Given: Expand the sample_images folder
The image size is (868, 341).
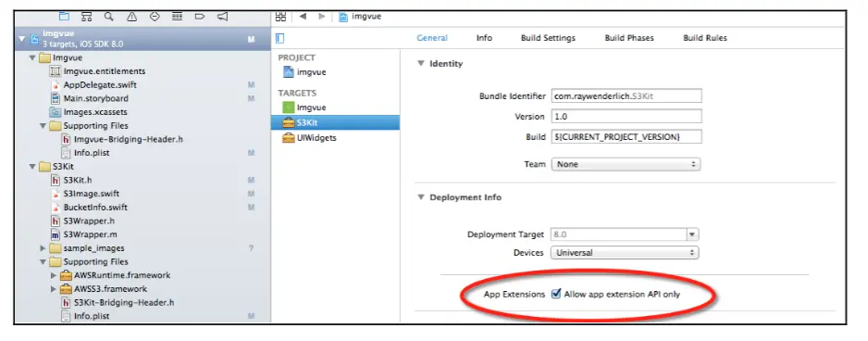Looking at the screenshot, I should pyautogui.click(x=43, y=248).
